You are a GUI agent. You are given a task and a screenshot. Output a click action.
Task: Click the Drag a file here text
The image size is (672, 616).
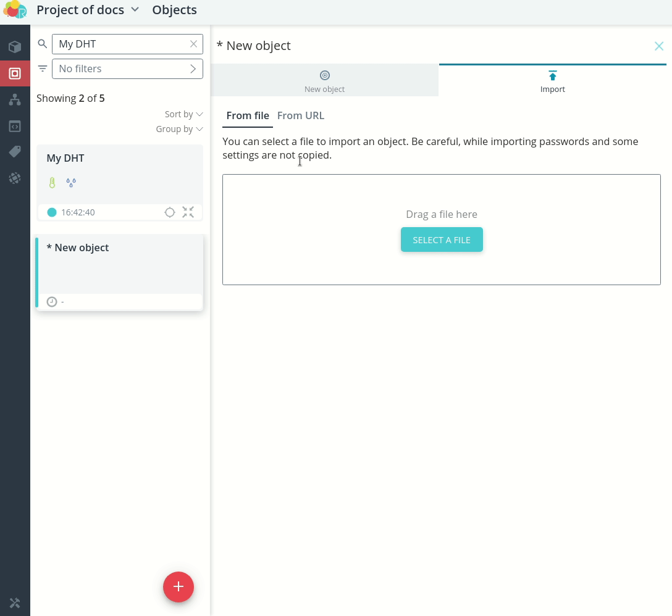442,214
